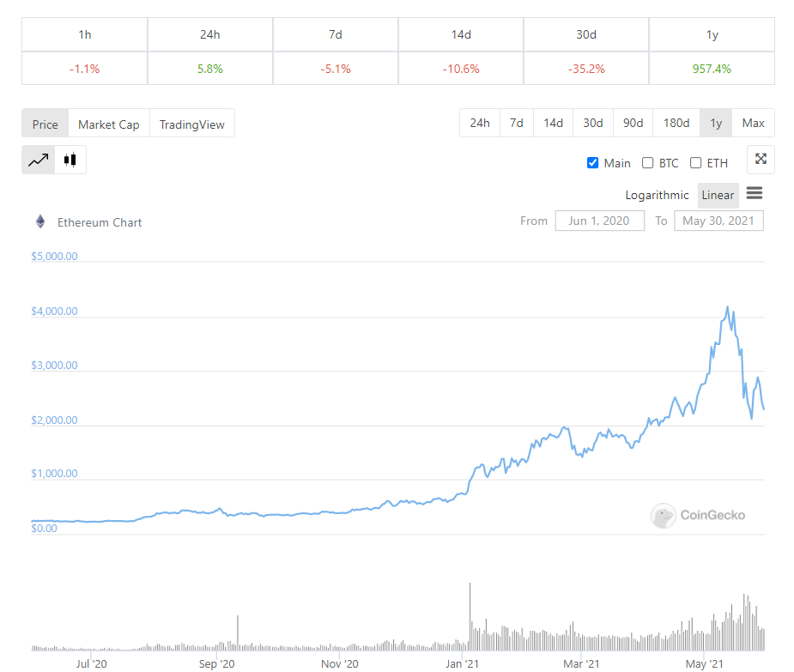
Task: Click the fullscreen expand chart icon
Action: coord(761,159)
